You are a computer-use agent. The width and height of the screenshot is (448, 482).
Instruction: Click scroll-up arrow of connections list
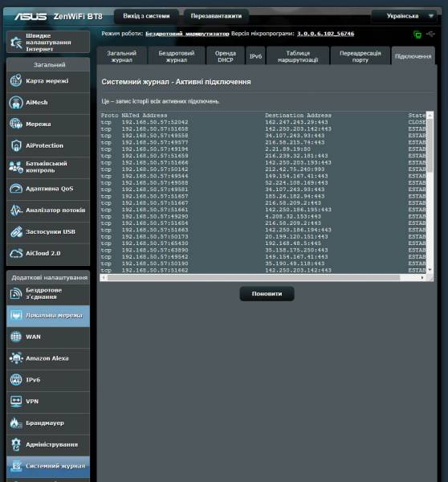click(430, 115)
